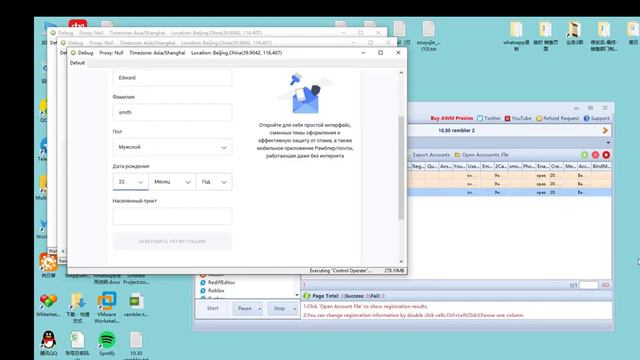Click the empty Населенный пункт field
The width and height of the screenshot is (640, 360).
[x=172, y=216]
